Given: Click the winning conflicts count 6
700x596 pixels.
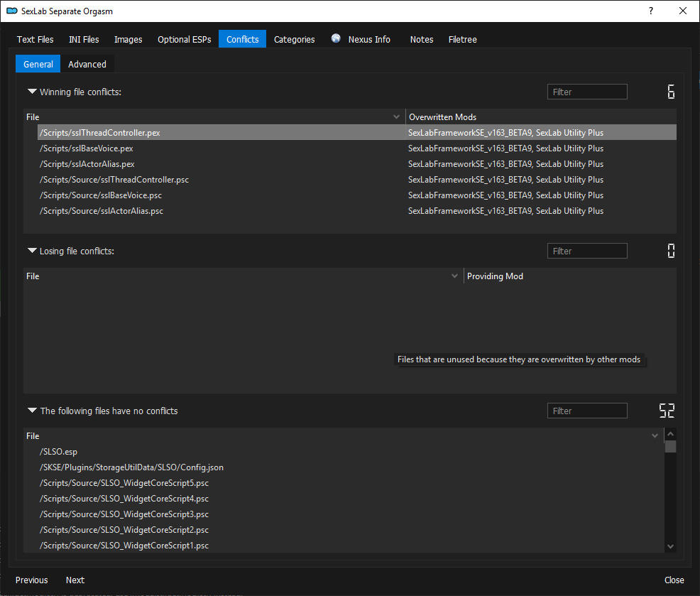Looking at the screenshot, I should pyautogui.click(x=670, y=92).
